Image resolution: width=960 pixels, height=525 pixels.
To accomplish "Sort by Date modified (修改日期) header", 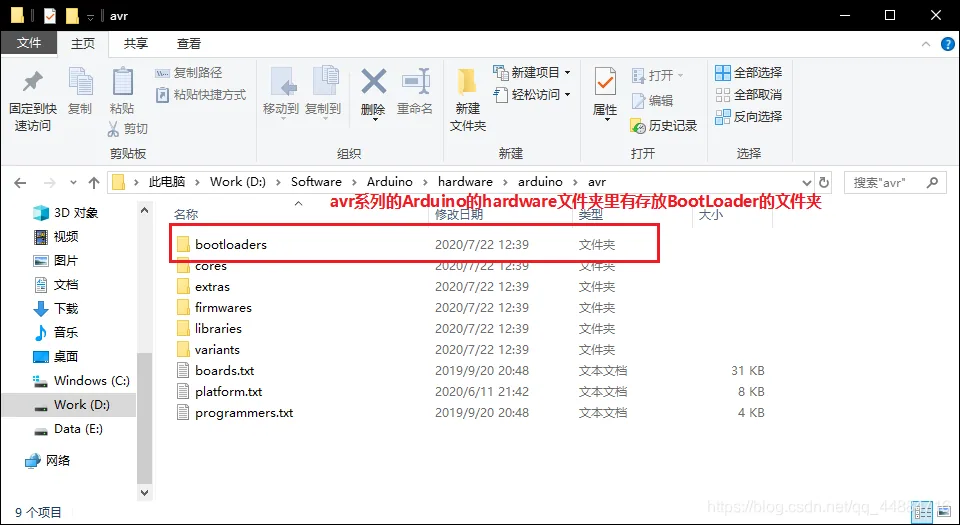I will click(x=459, y=215).
